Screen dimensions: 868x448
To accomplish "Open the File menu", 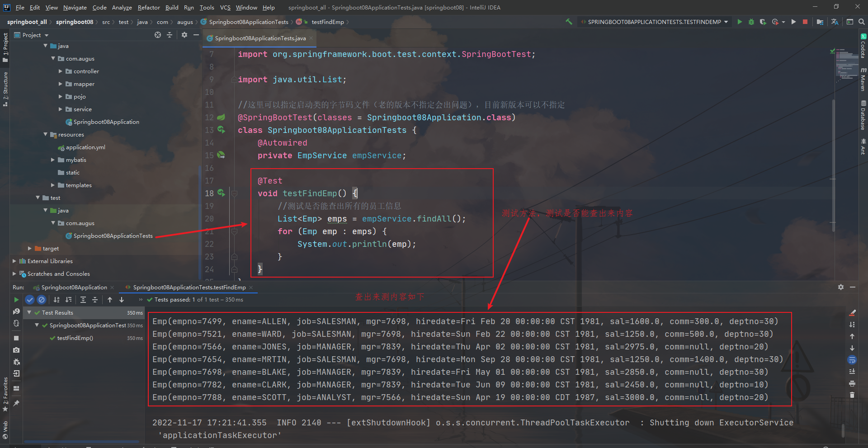I will 20,7.
